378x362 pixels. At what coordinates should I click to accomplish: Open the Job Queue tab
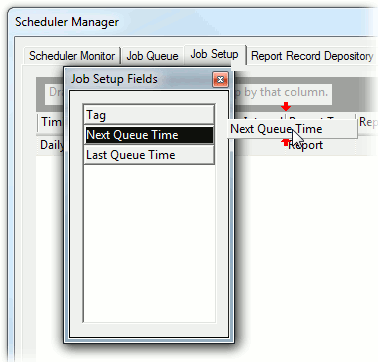(x=152, y=56)
